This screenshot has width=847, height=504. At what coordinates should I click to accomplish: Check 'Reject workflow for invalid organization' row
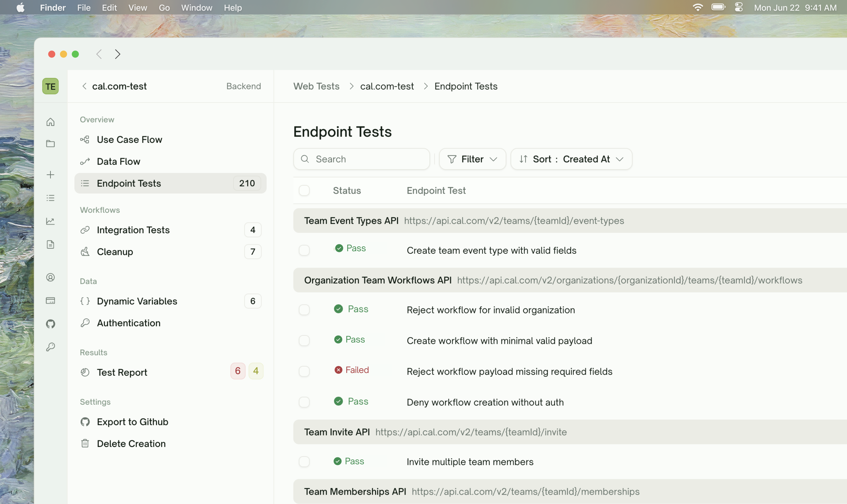(x=304, y=310)
